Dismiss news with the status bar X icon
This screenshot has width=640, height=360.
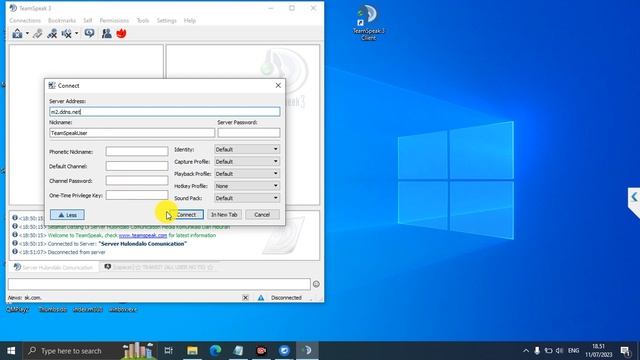point(245,298)
